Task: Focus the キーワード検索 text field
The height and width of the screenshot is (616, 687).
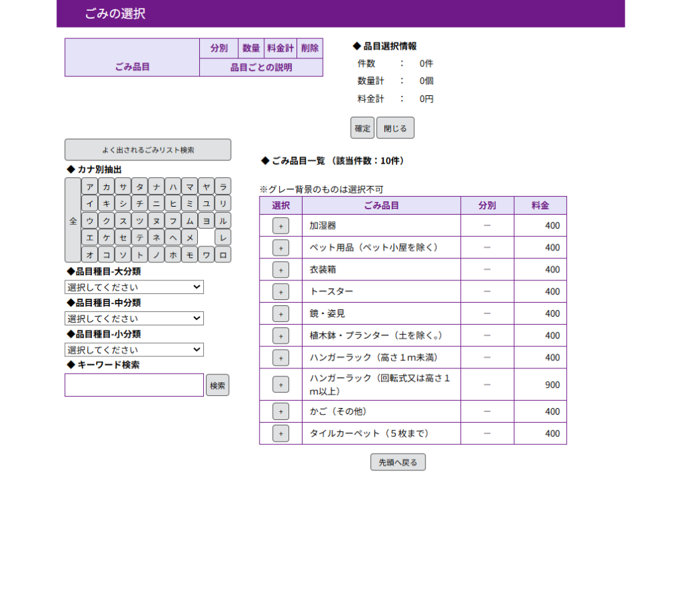Action: (x=134, y=385)
